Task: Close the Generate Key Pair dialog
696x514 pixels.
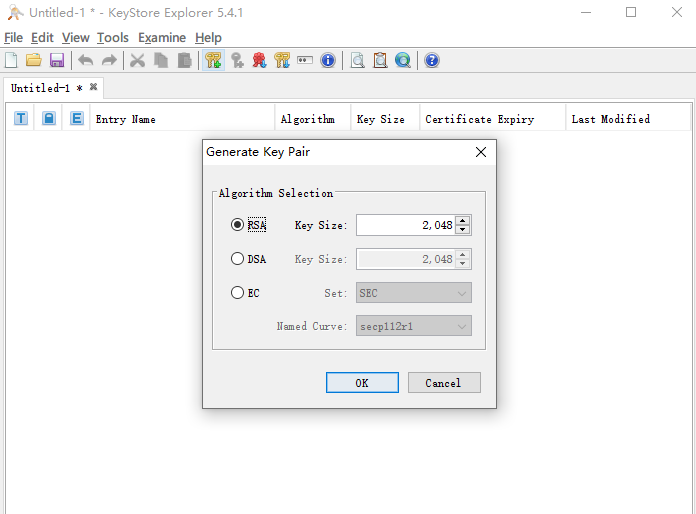Action: click(x=481, y=152)
